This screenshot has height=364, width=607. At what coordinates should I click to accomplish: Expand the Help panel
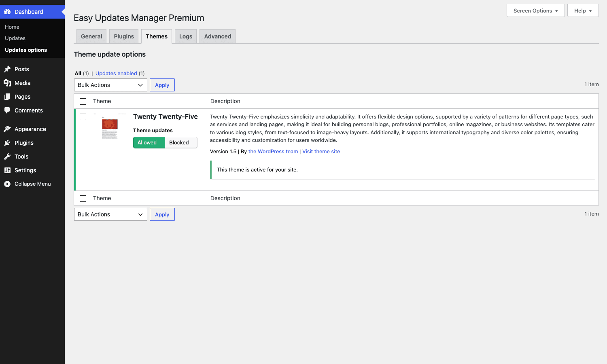(x=583, y=11)
